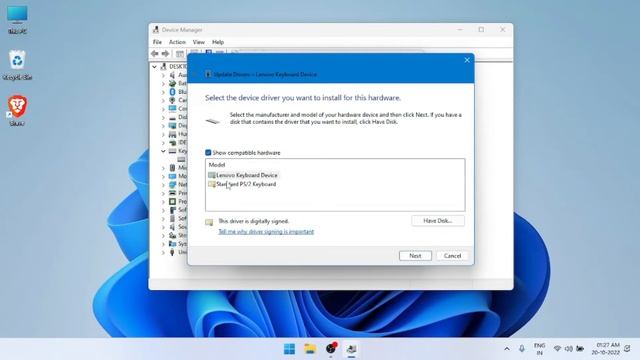The height and width of the screenshot is (360, 640).
Task: Click the Device Manager taskbar icon
Action: point(351,349)
